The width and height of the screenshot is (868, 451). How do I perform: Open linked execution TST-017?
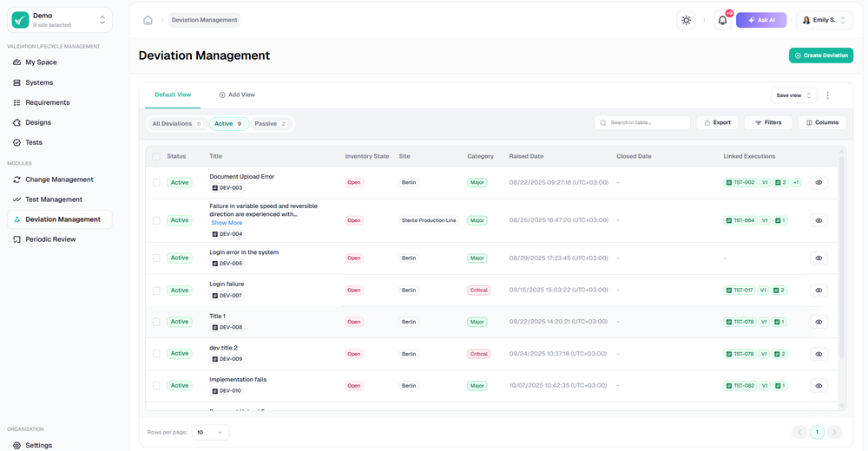click(x=739, y=290)
